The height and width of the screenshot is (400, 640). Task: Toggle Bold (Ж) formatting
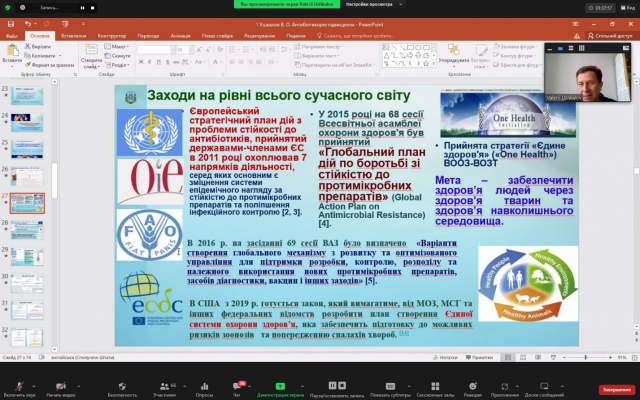click(141, 62)
